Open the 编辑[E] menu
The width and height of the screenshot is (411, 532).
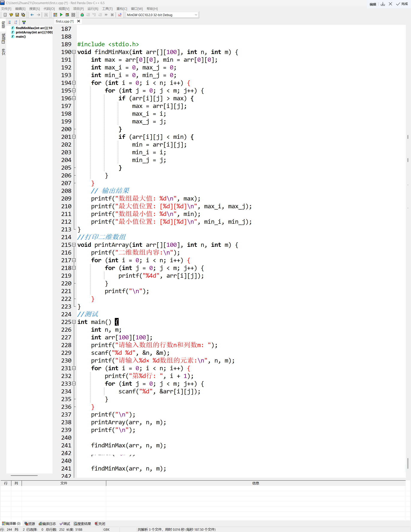[20, 9]
